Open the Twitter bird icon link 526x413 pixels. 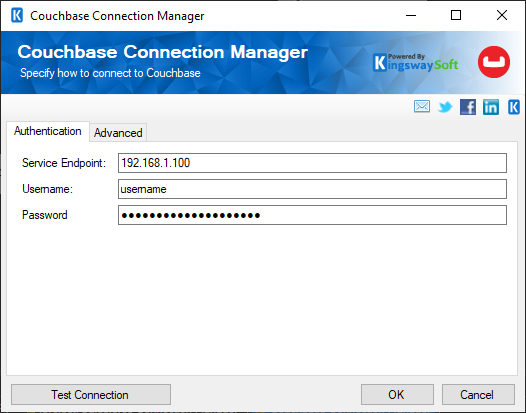445,107
